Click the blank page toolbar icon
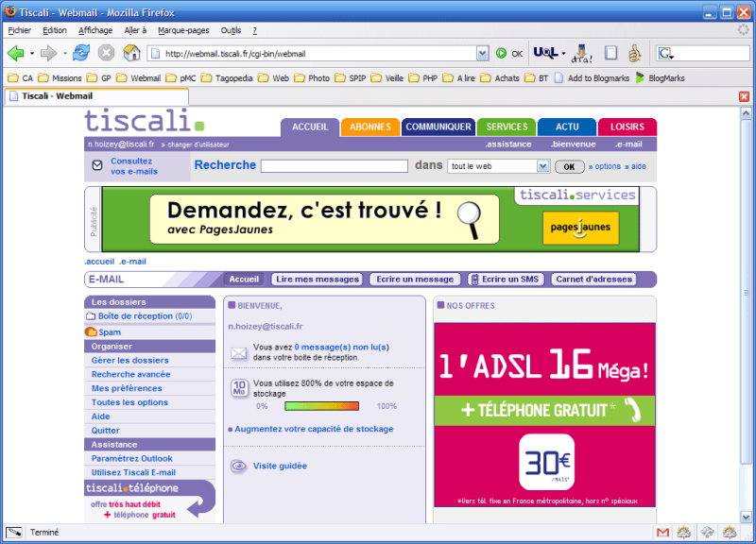 pyautogui.click(x=610, y=53)
